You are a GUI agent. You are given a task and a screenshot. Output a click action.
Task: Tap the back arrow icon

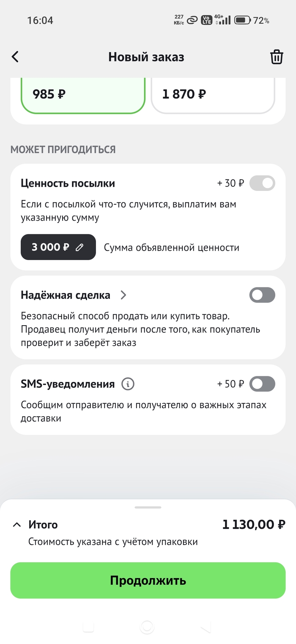click(15, 57)
